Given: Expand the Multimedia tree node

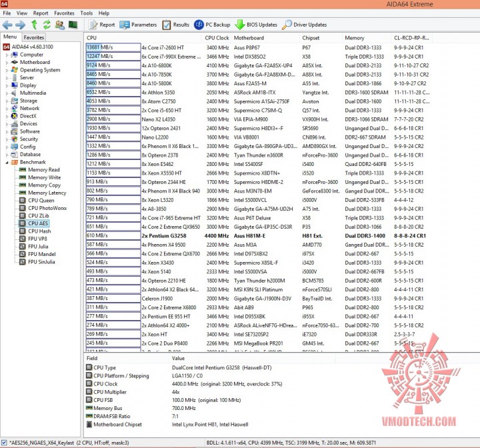Looking at the screenshot, I should coord(7,93).
